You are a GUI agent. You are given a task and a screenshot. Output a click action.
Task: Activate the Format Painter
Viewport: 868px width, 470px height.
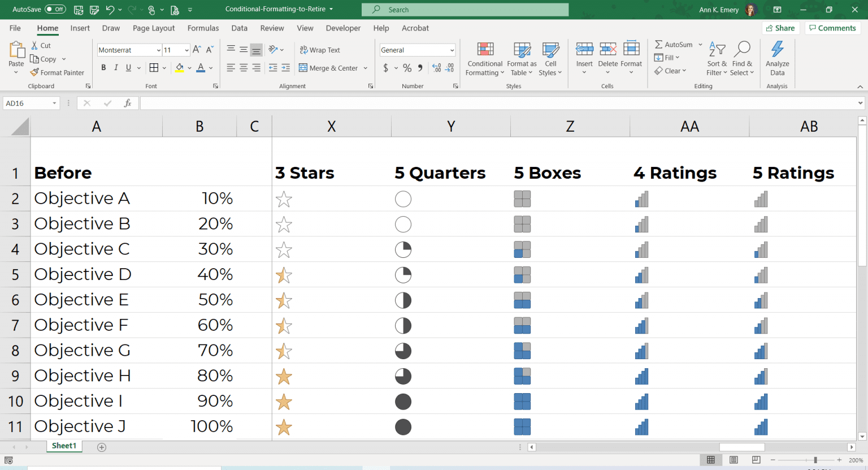click(x=57, y=72)
